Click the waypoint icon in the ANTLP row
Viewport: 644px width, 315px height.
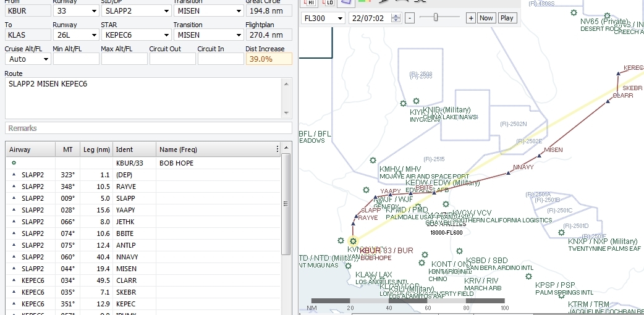coord(14,245)
